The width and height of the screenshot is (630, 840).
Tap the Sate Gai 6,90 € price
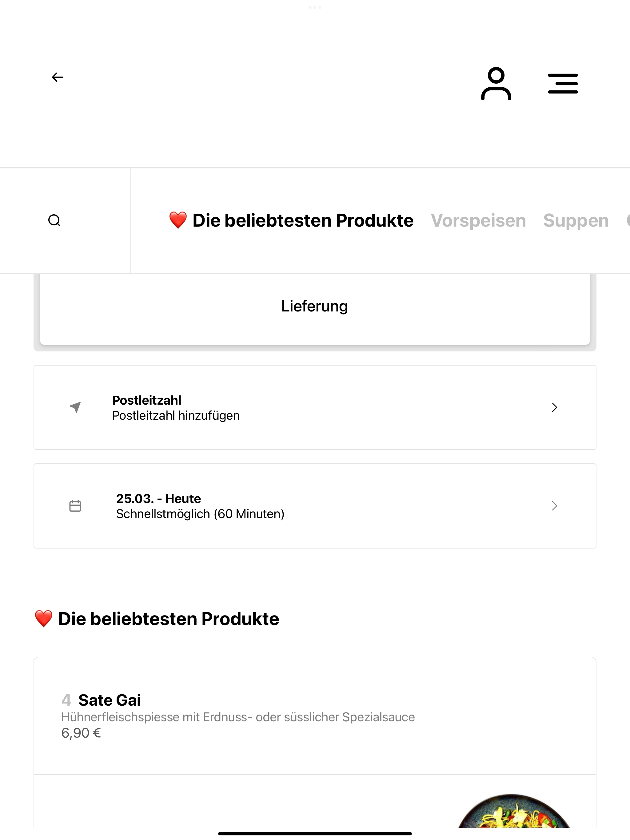point(81,733)
